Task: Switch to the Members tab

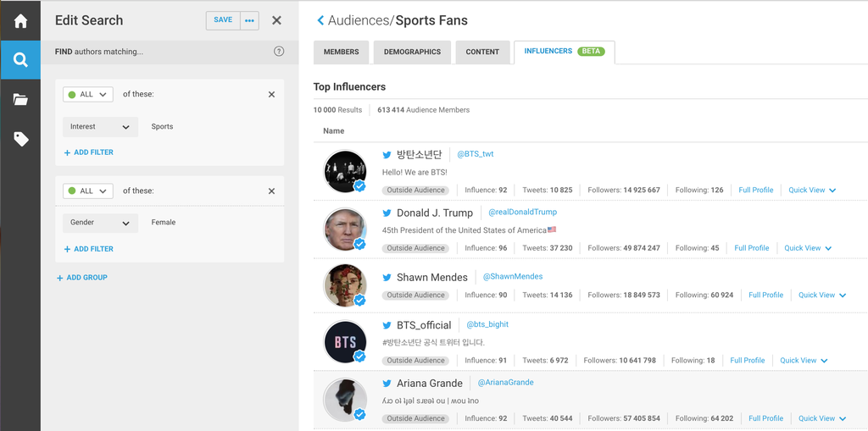Action: 341,52
